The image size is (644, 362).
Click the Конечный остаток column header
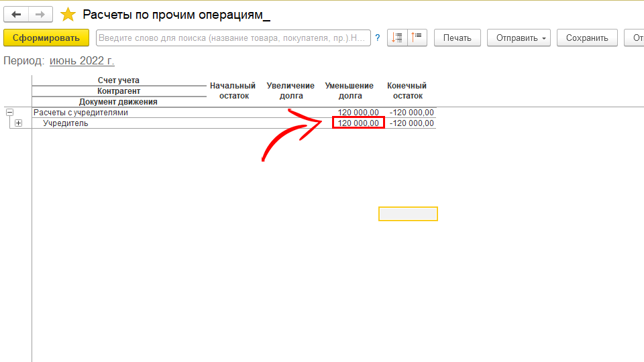click(407, 90)
